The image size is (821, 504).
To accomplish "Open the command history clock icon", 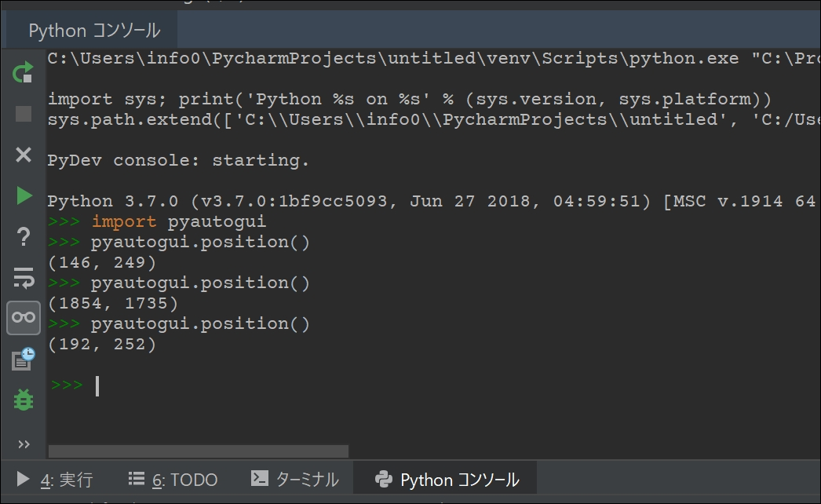I will (x=23, y=359).
